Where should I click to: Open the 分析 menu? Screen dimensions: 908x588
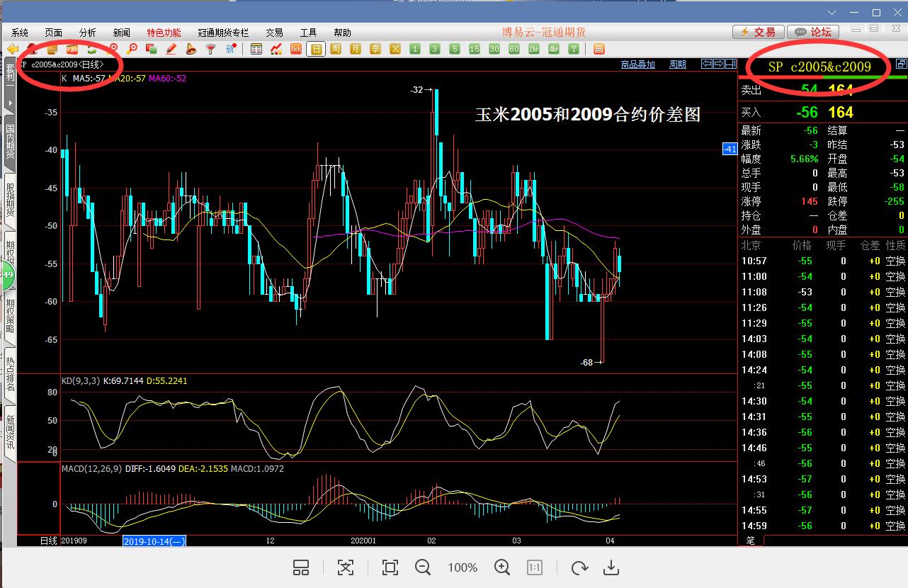pyautogui.click(x=87, y=33)
